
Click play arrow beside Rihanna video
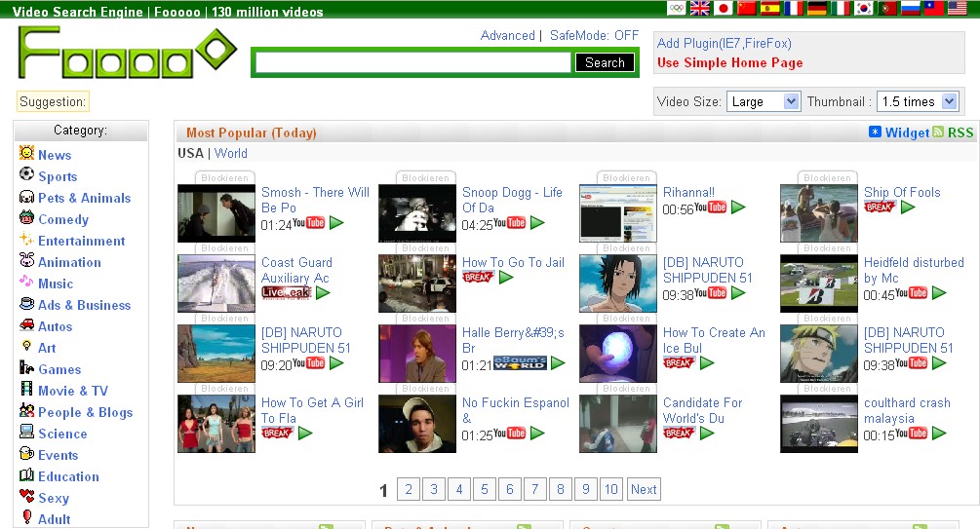pyautogui.click(x=738, y=207)
